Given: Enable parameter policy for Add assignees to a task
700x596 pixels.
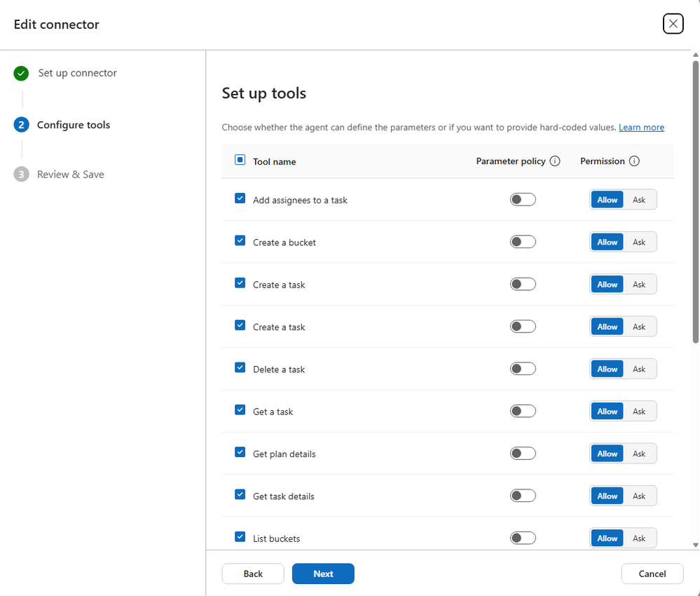Looking at the screenshot, I should (x=523, y=200).
